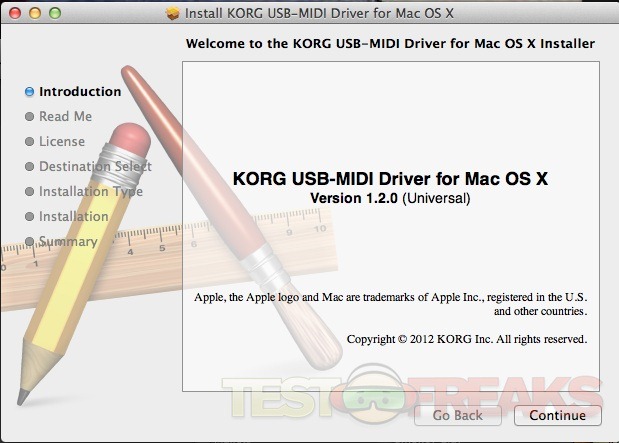Open the Installation Type step
Image resolution: width=619 pixels, height=443 pixels.
(90, 192)
